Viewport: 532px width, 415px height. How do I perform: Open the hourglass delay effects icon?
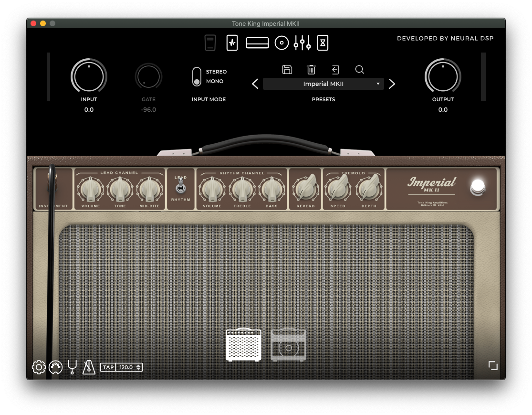coord(323,43)
